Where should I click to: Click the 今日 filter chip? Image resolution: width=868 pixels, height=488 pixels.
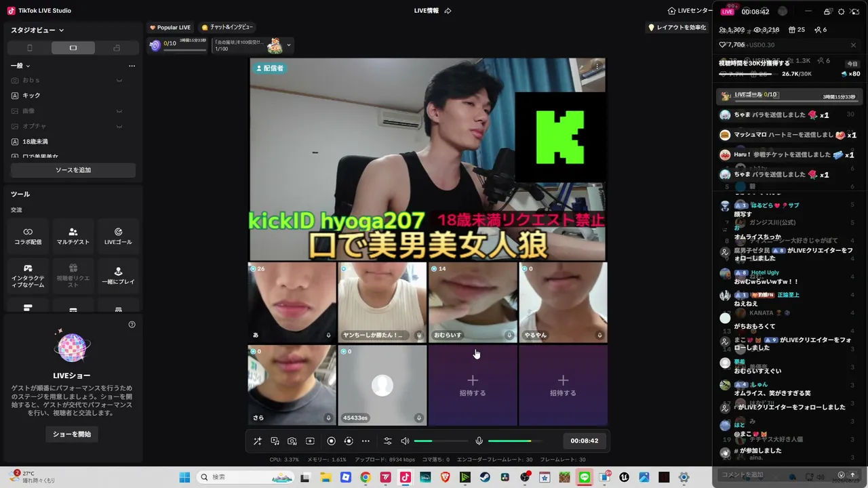pyautogui.click(x=852, y=64)
